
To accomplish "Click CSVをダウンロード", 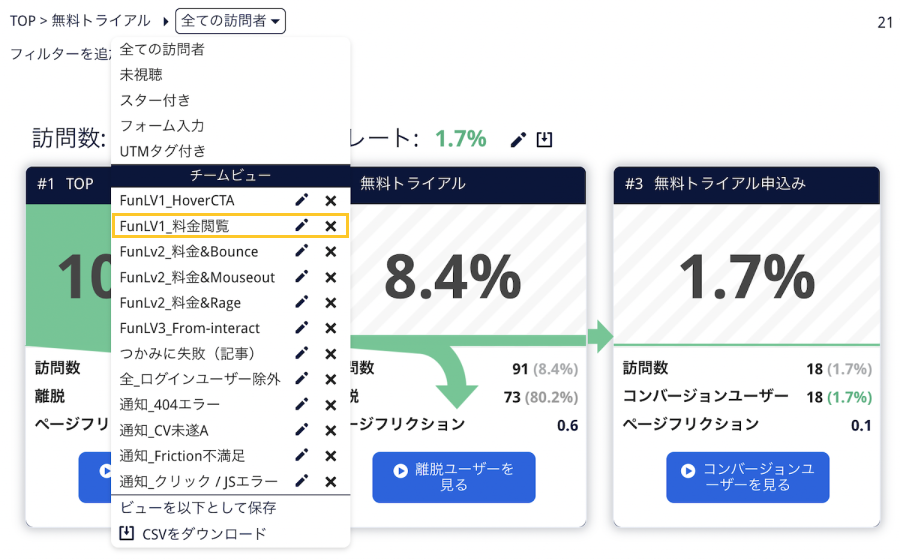I will coord(193,534).
